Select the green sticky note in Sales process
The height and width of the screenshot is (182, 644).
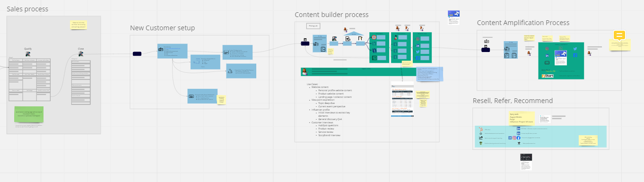point(28,114)
